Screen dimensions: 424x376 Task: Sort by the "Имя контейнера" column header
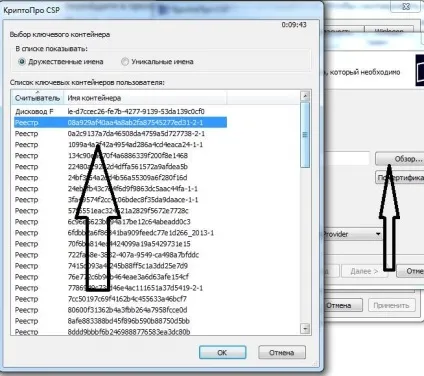click(x=145, y=98)
